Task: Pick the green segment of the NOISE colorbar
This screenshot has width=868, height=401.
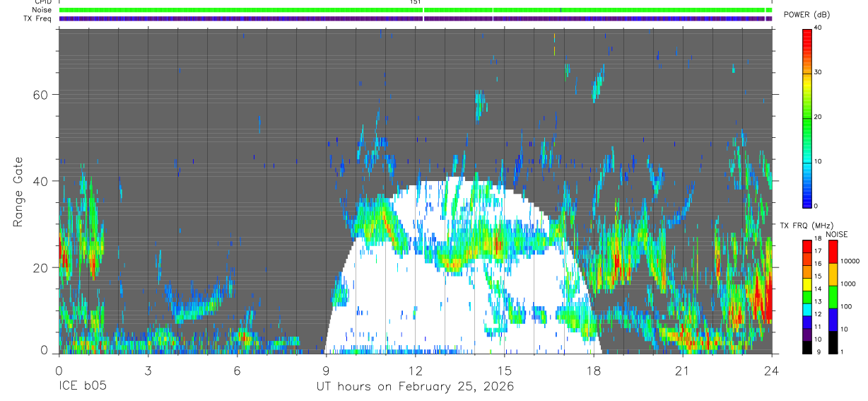Action: tap(832, 296)
